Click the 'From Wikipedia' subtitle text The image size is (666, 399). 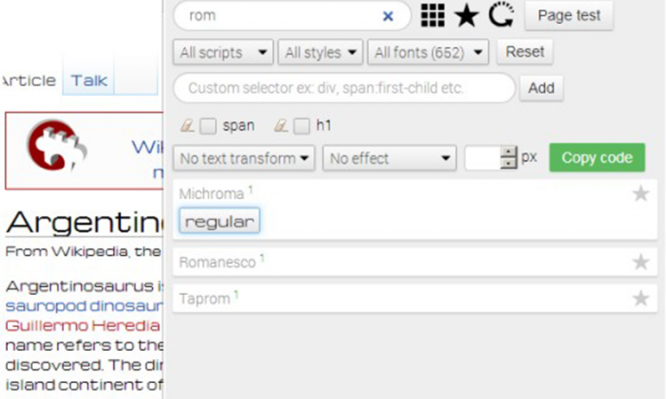coord(83,252)
